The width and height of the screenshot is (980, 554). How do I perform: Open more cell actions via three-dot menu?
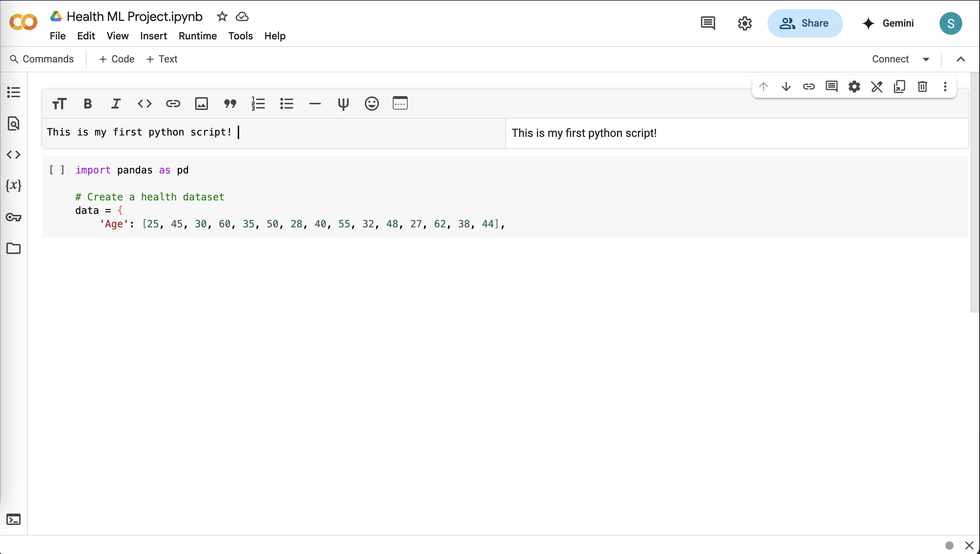(x=945, y=87)
